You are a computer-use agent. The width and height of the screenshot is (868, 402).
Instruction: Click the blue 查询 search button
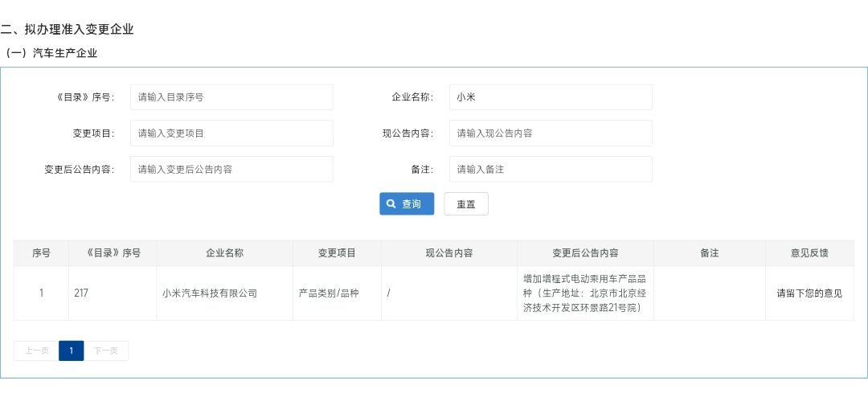(x=407, y=203)
